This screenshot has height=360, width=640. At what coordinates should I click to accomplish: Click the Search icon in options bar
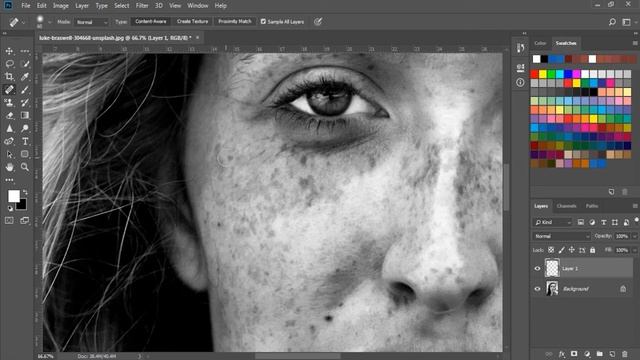(x=612, y=22)
